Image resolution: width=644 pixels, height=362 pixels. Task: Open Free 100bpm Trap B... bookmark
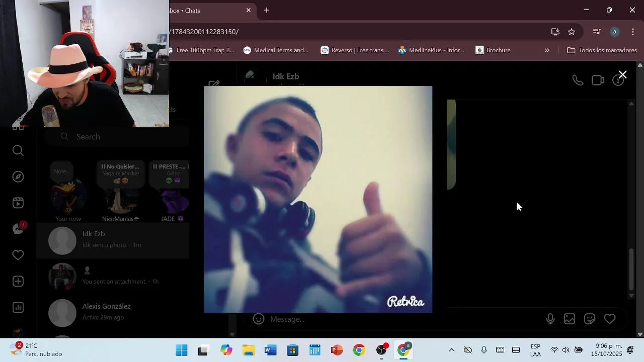tap(202, 50)
